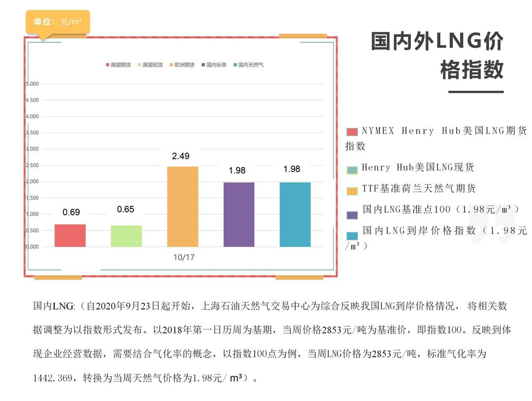The width and height of the screenshot is (532, 401).
Task: Click the paragraph line starting 国内LNG:（自2020年9月23日
Action: point(270,306)
